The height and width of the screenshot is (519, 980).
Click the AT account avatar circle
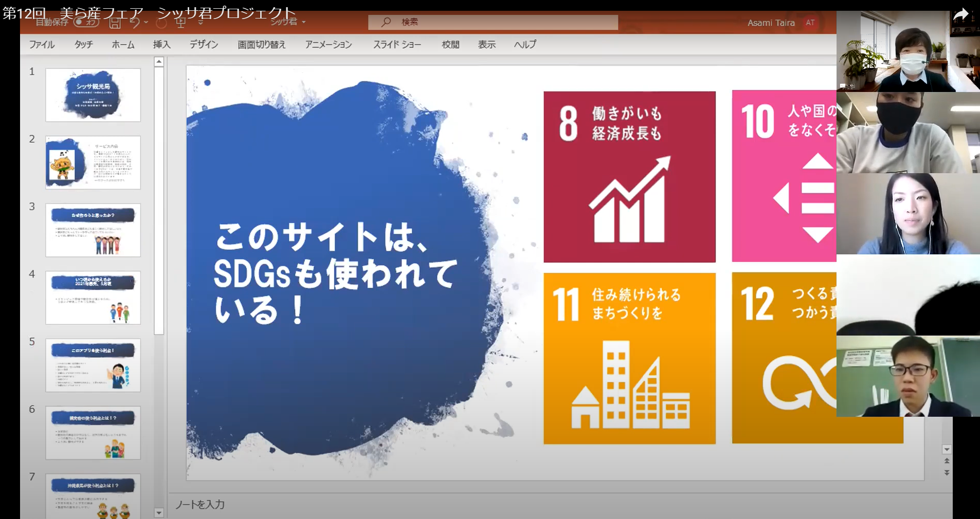810,23
